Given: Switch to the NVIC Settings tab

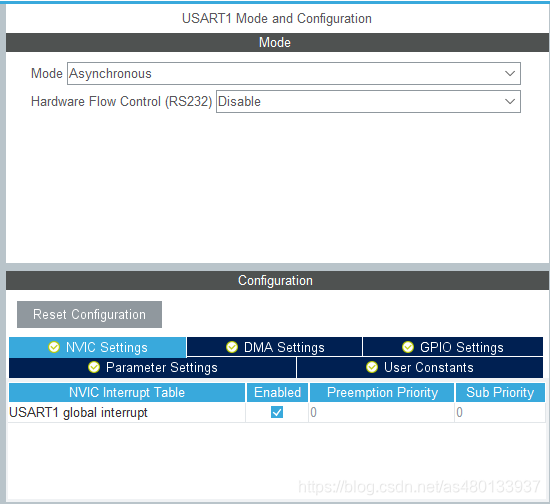Looking at the screenshot, I should pos(98,347).
